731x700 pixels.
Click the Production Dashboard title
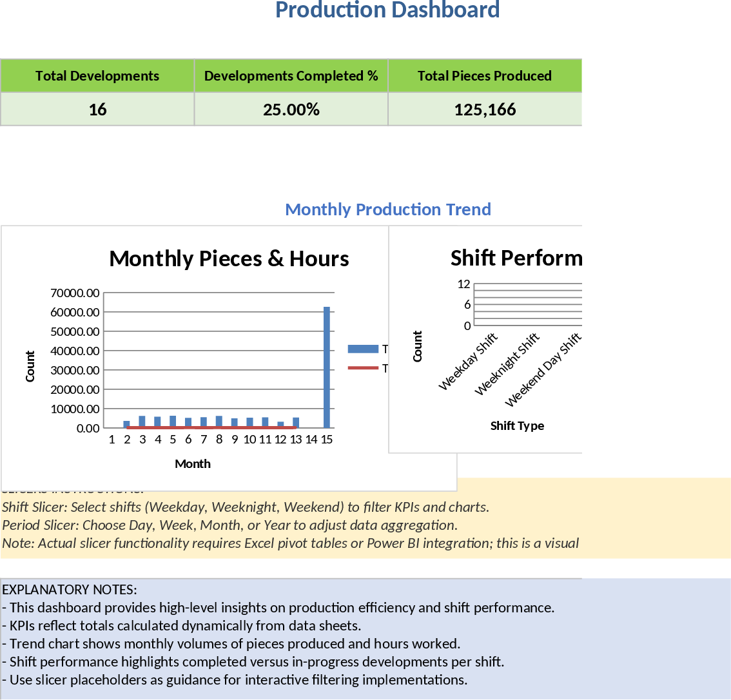[387, 10]
